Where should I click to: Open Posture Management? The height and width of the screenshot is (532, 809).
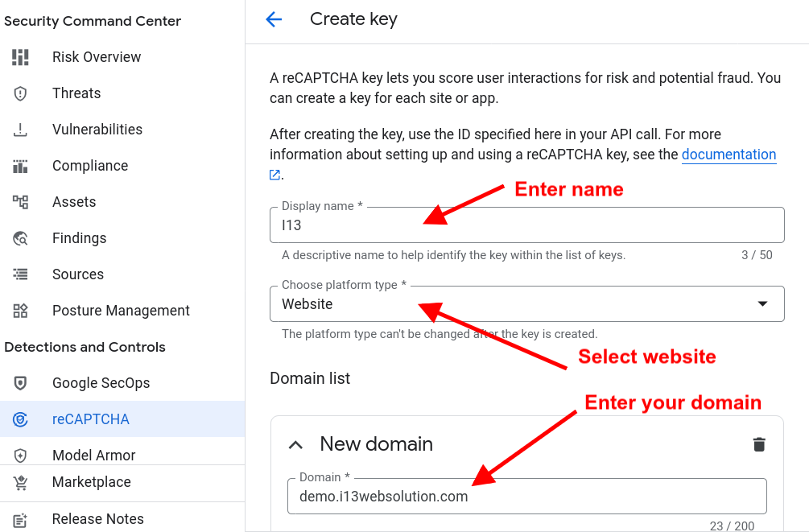[x=121, y=311]
